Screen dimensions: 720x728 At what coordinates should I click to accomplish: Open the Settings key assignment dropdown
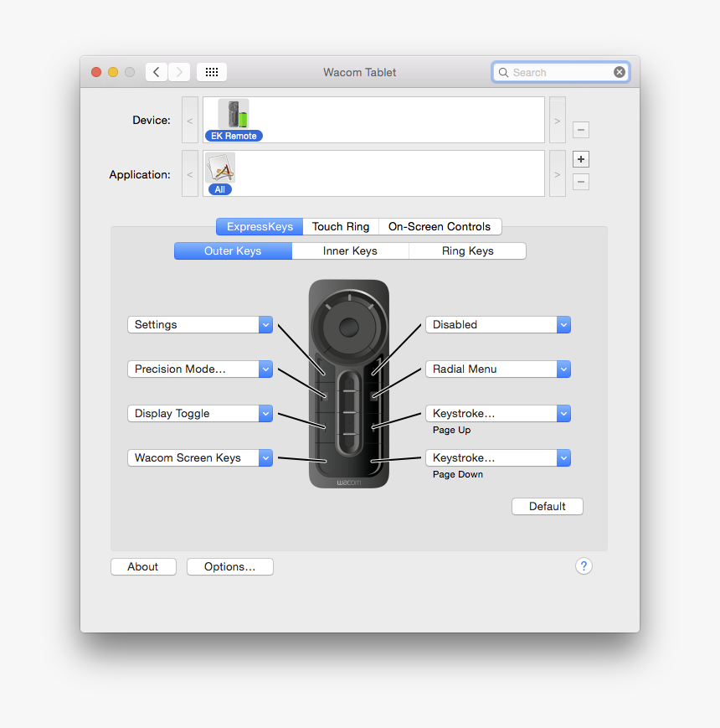pos(200,324)
